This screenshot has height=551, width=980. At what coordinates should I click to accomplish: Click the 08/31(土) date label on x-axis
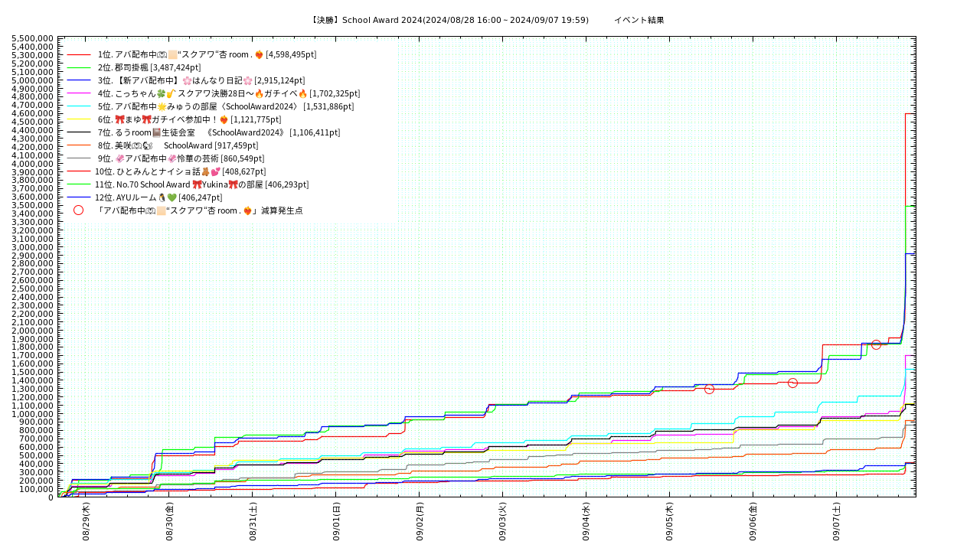click(x=253, y=522)
